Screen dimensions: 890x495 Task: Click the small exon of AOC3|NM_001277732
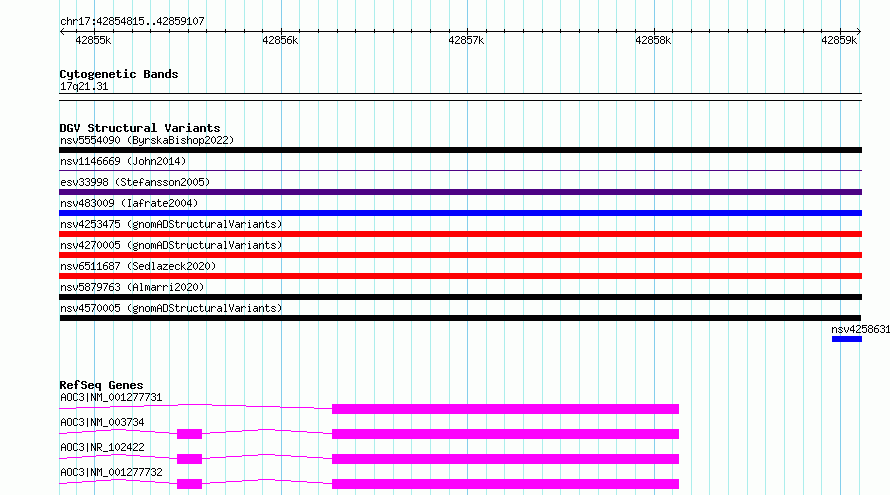[190, 484]
